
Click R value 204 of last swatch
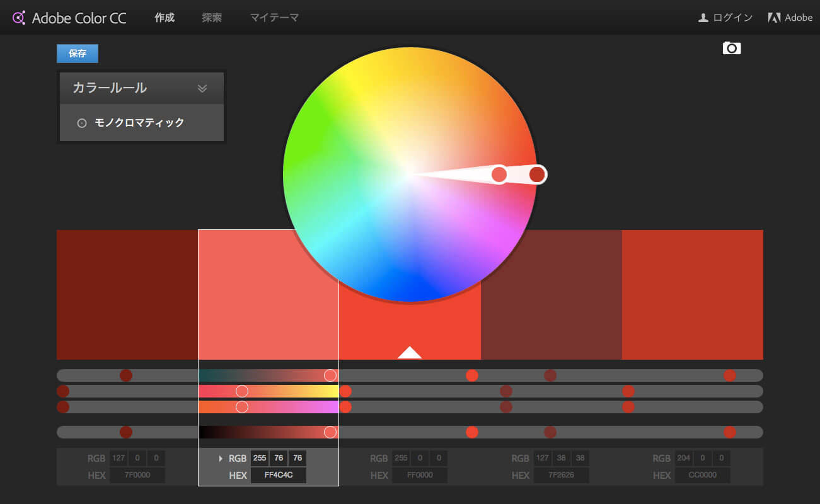tap(683, 459)
